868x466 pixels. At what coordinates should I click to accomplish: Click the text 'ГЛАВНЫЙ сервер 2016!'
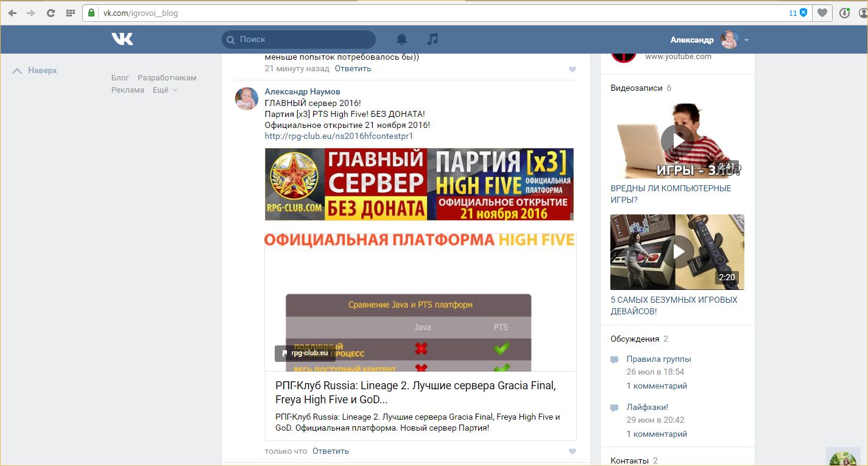click(313, 103)
